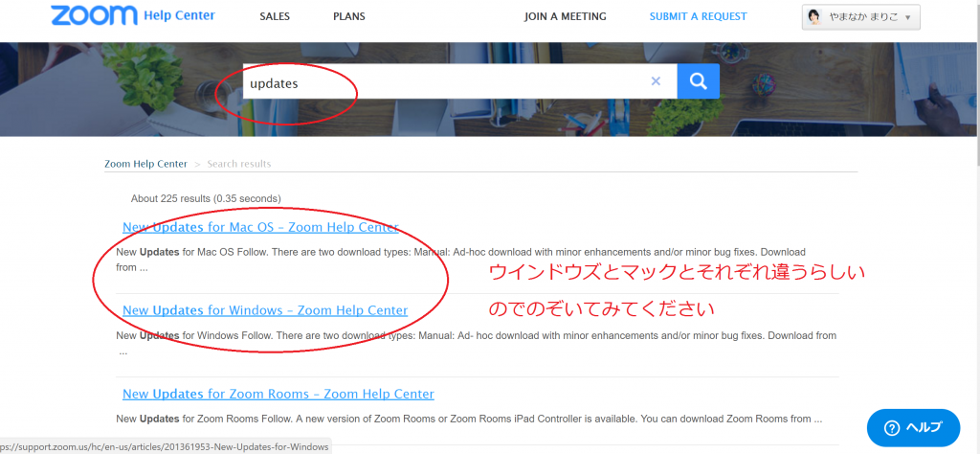Go to JOIN A MEETING
Viewport: 980px width, 454px height.
point(565,17)
